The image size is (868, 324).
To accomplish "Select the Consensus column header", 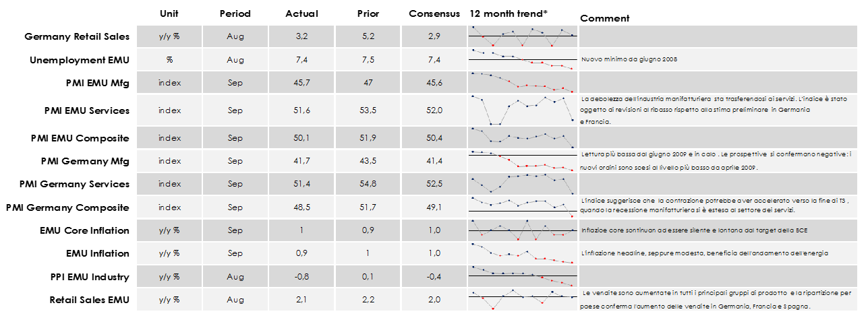I will [434, 13].
